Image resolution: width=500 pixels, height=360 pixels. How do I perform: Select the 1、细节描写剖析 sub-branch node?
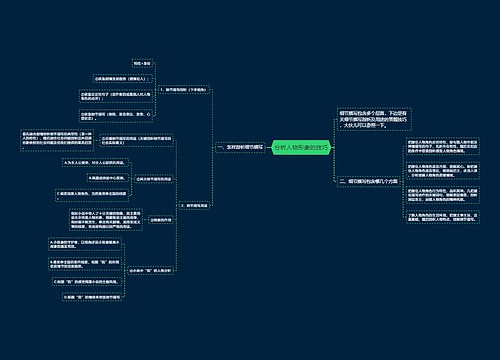coord(183,90)
